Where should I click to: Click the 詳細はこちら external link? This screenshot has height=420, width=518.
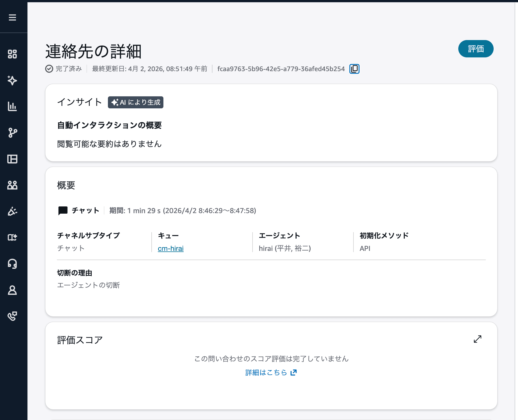pos(270,372)
